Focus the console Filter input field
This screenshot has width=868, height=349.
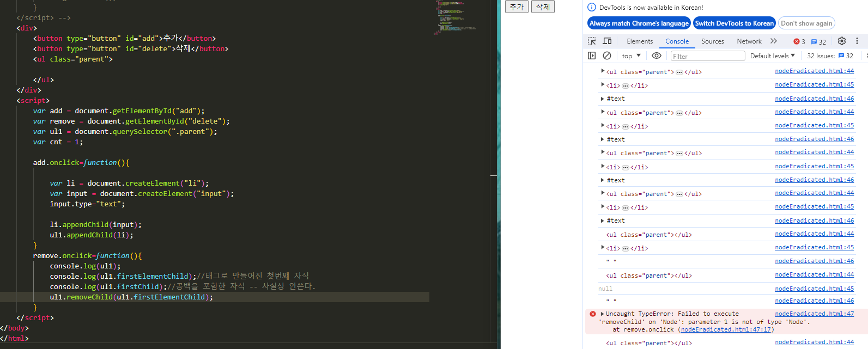coord(707,56)
